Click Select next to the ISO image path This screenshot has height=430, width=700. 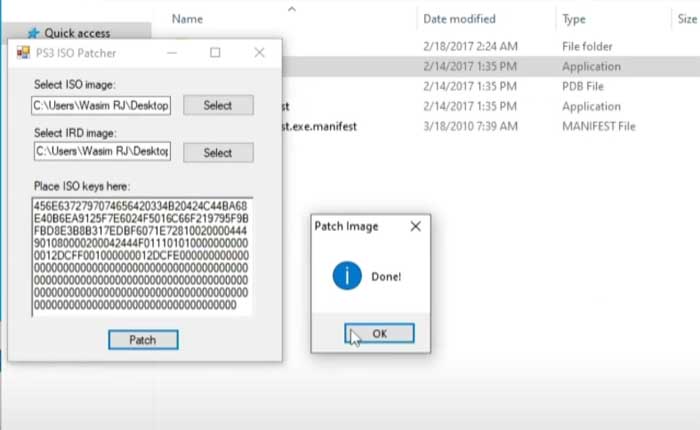pyautogui.click(x=218, y=105)
